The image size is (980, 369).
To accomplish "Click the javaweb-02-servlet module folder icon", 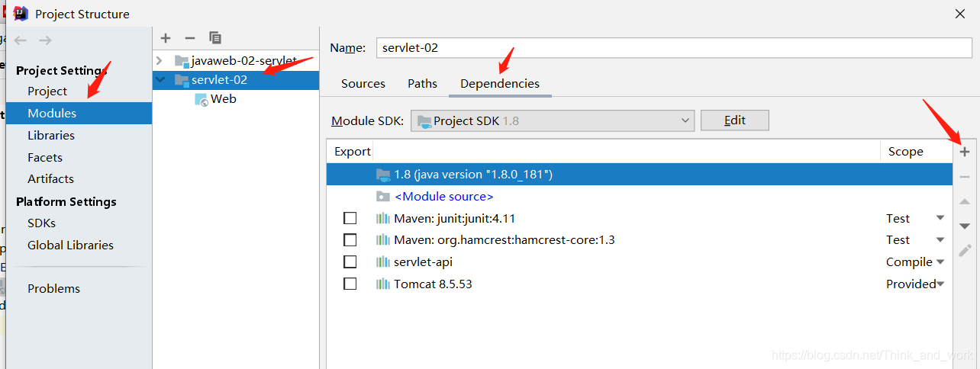I will 181,60.
